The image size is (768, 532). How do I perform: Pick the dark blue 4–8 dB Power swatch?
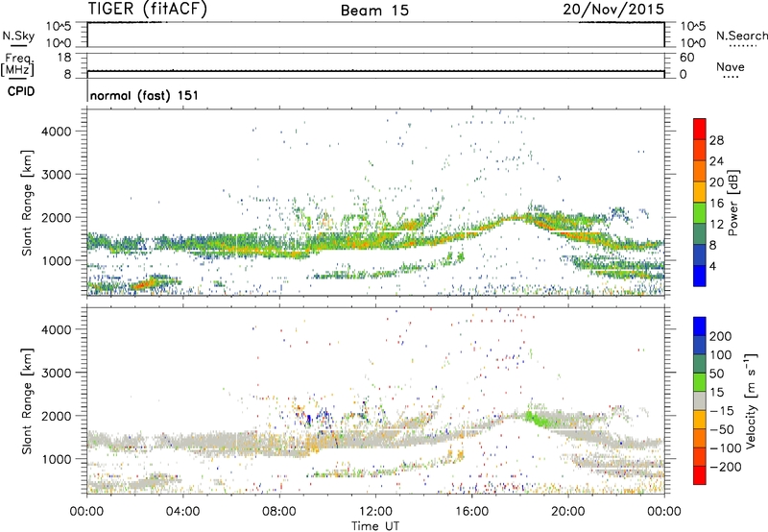point(700,254)
